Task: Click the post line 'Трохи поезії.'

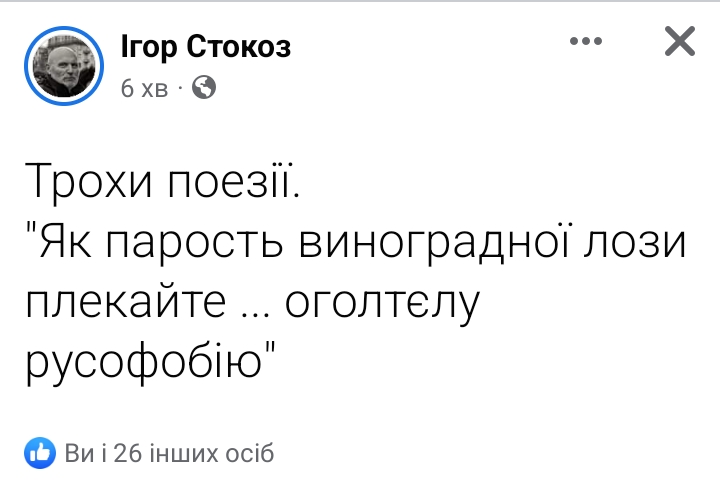Action: pos(163,182)
